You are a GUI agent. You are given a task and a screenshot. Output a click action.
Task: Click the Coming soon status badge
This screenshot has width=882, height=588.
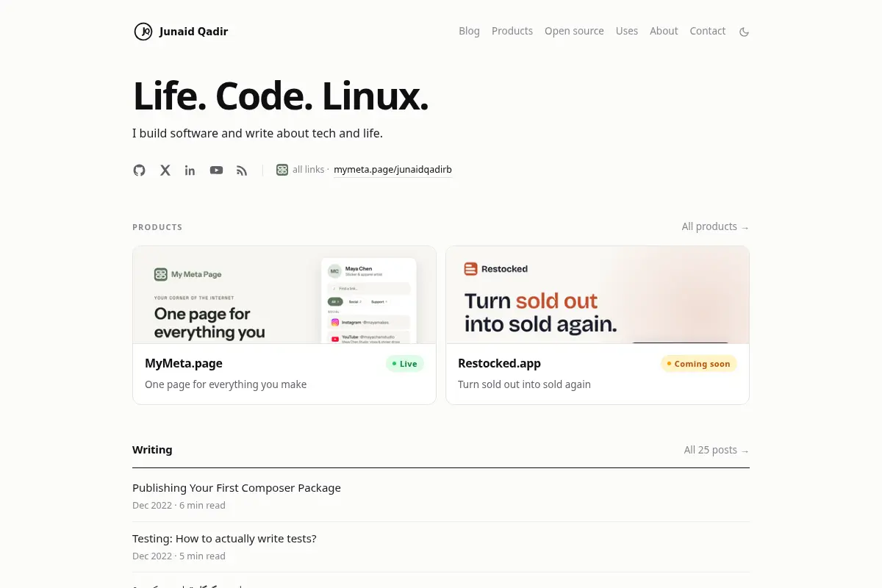click(699, 364)
